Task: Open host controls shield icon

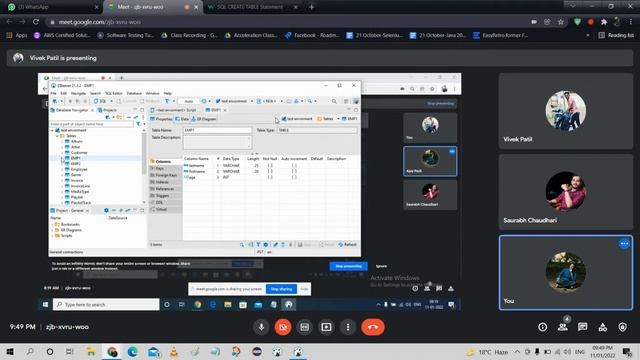Action: (622, 327)
